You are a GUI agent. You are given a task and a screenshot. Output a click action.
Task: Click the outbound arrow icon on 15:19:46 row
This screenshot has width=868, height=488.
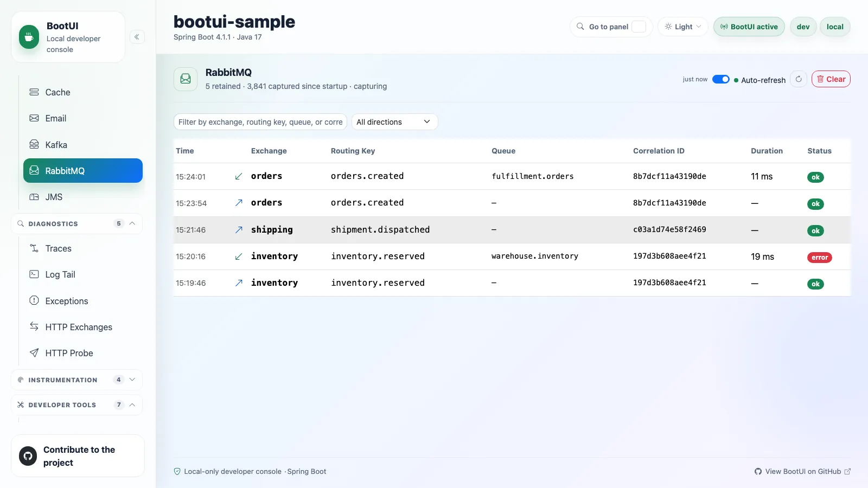click(x=238, y=283)
